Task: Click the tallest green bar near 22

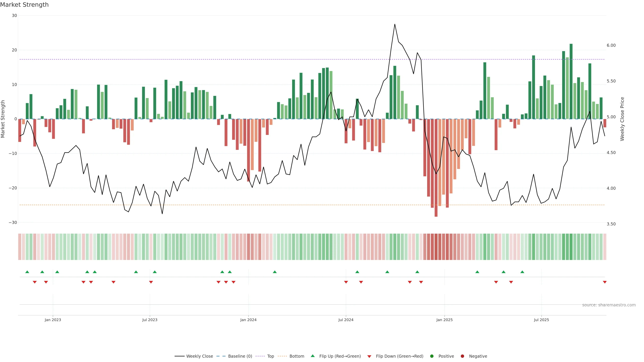Action: click(571, 81)
